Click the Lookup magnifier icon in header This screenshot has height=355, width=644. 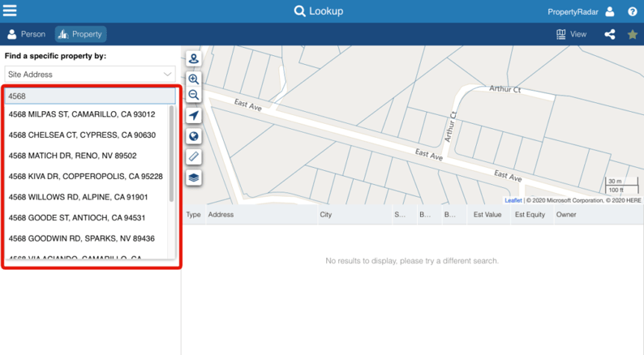pos(300,11)
